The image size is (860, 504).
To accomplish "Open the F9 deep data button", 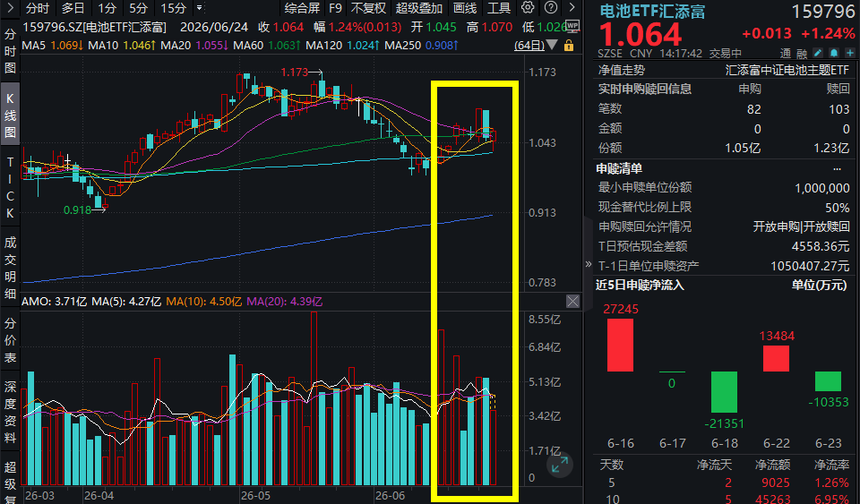I will point(335,8).
